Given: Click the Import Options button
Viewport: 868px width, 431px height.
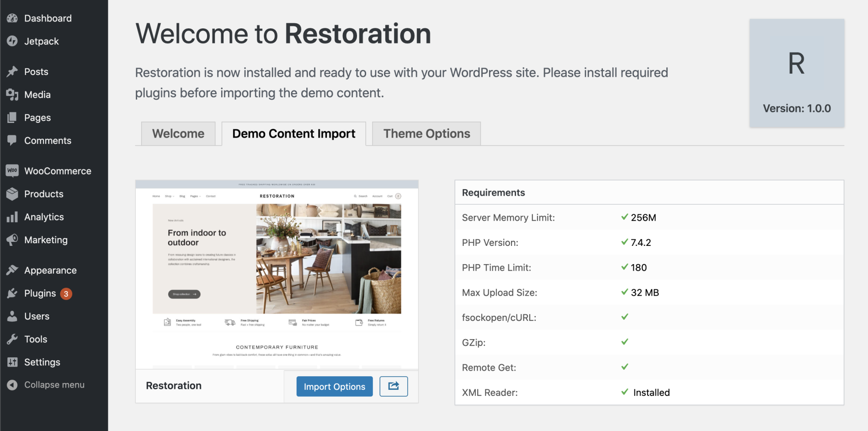Looking at the screenshot, I should 334,386.
